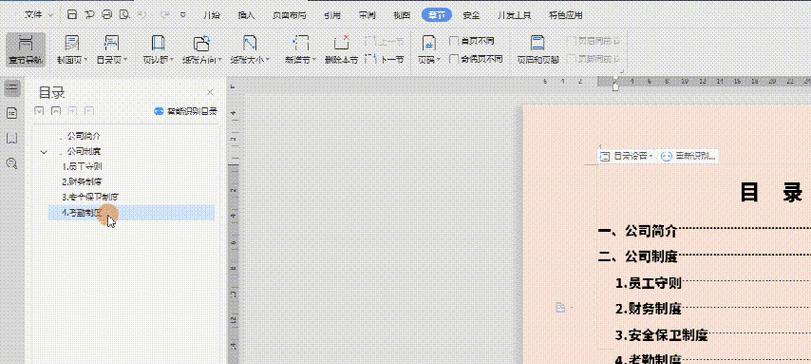Image resolution: width=811 pixels, height=364 pixels.
Task: Switch to the 特色应用 tab
Action: [x=565, y=15]
